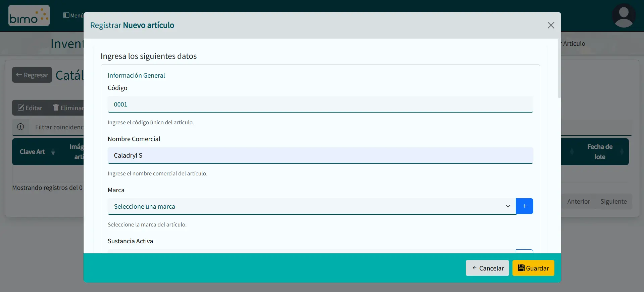644x292 pixels.
Task: Click the Información General section heading
Action: 136,75
